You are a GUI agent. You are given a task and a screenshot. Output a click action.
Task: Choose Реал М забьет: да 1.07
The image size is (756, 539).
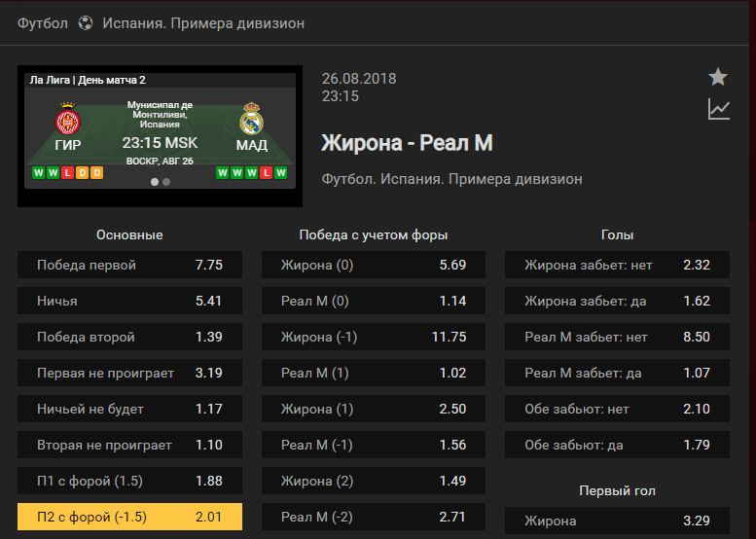(x=617, y=373)
